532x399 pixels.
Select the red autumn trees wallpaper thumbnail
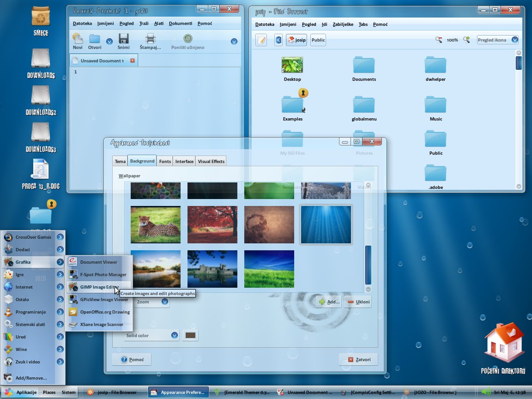(212, 224)
